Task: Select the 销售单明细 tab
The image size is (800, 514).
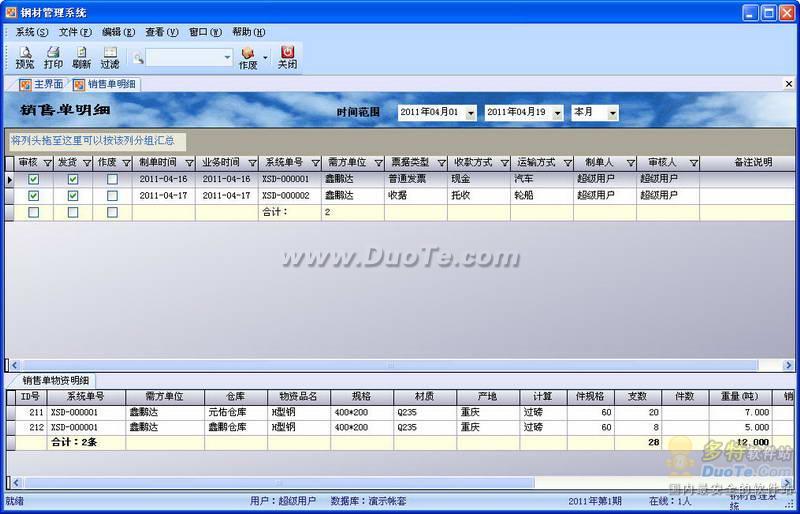Action: (x=106, y=84)
